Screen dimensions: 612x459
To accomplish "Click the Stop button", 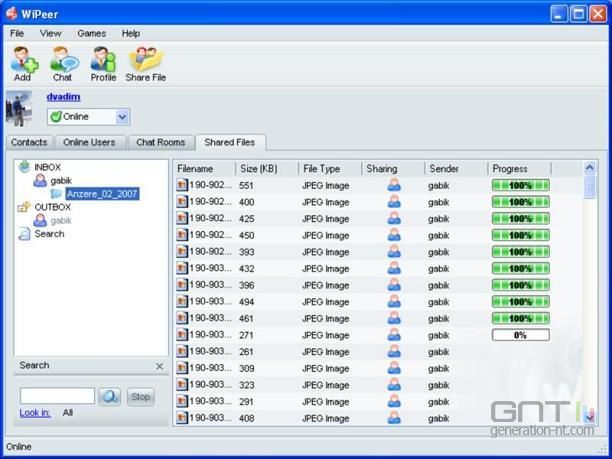I will [x=141, y=397].
